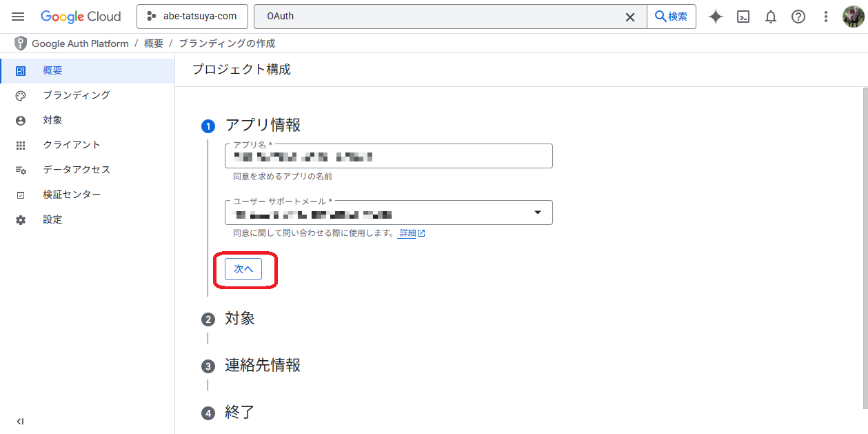Open the three-dot more options menu
The width and height of the screenshot is (868, 434).
[826, 17]
